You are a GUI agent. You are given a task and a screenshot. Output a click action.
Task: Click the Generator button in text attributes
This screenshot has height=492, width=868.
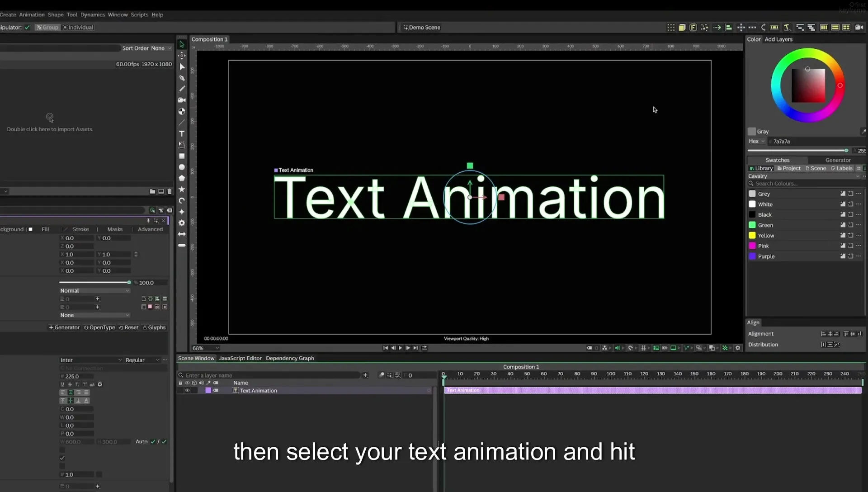64,327
